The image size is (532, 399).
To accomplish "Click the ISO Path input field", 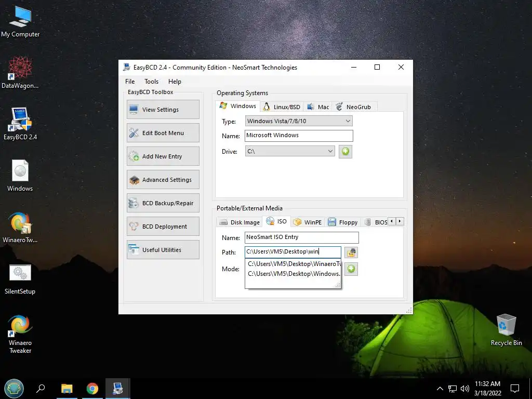I will tap(292, 252).
